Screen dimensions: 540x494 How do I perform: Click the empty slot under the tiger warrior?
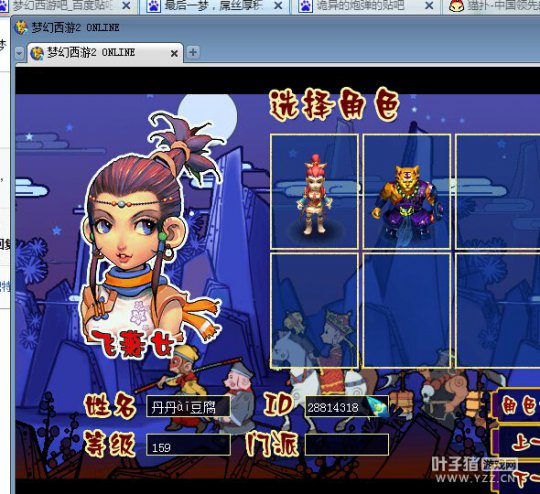(x=407, y=310)
